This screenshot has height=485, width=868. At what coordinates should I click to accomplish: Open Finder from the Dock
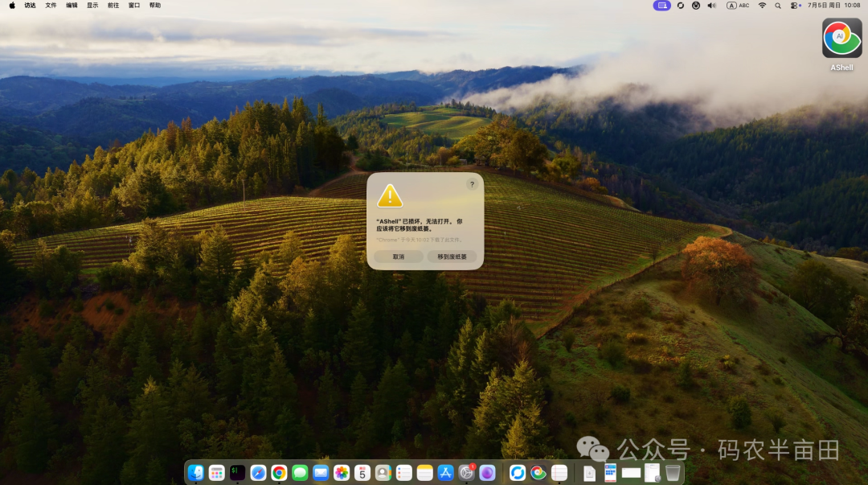(x=196, y=473)
